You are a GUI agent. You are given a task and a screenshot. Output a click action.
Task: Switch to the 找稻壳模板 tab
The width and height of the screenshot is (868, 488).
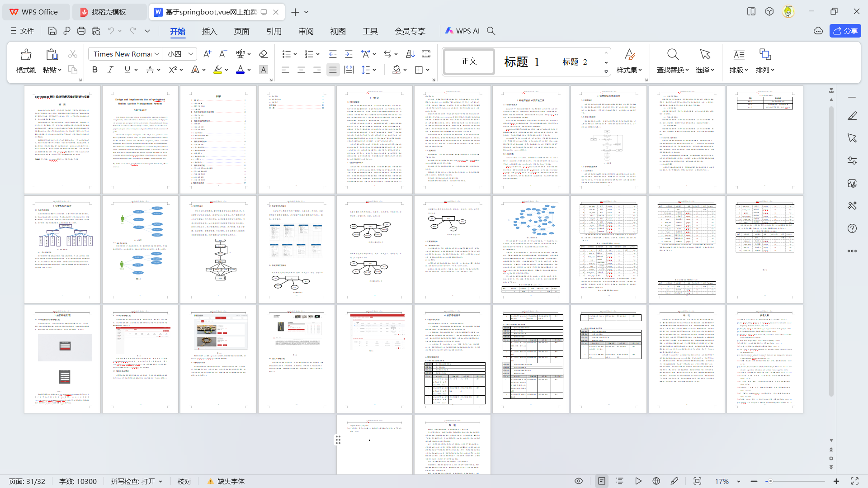tap(109, 12)
